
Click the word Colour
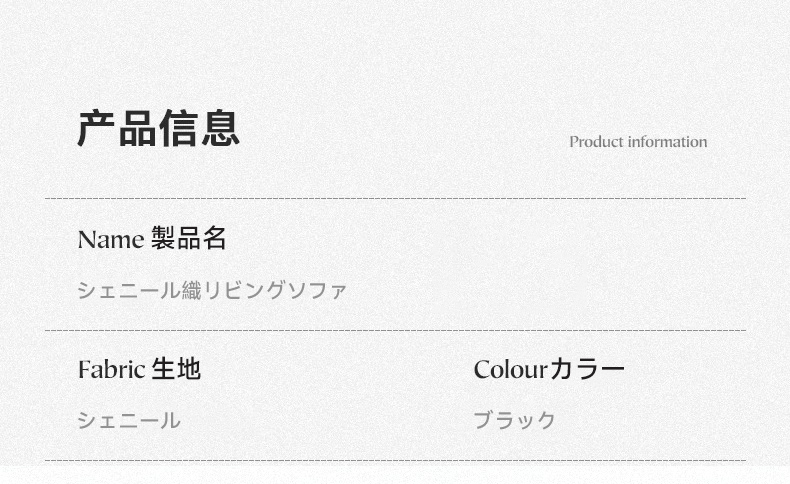[x=510, y=370]
